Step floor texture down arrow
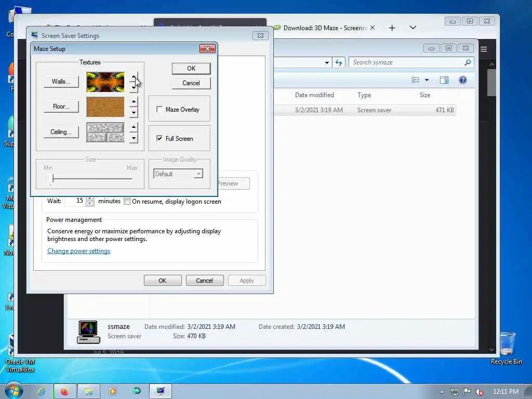Screen dimensions: 532x399 pos(134,112)
